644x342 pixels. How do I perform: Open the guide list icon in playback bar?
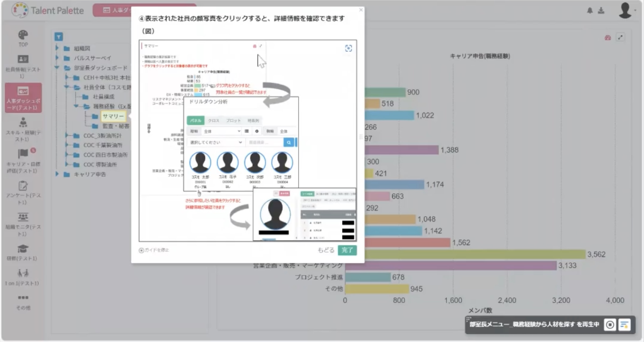(624, 325)
